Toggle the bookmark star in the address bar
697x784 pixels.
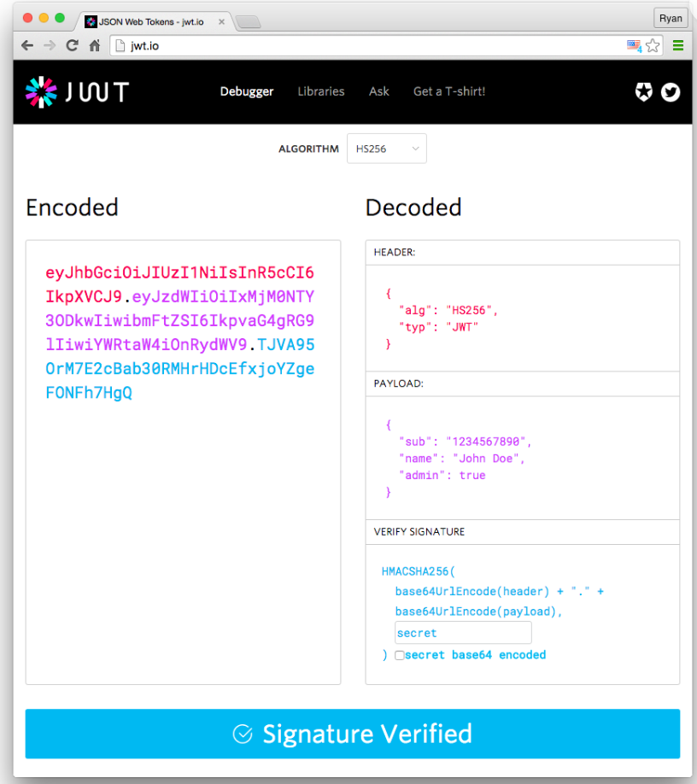click(x=652, y=45)
